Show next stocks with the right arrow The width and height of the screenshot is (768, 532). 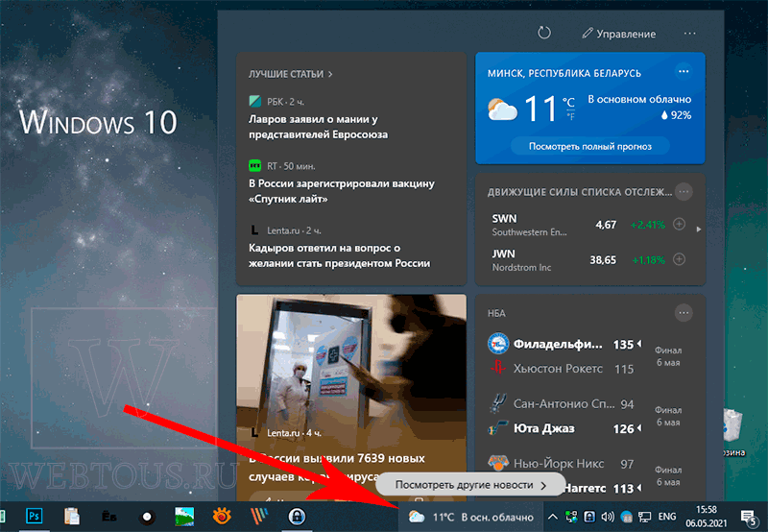[x=699, y=230]
